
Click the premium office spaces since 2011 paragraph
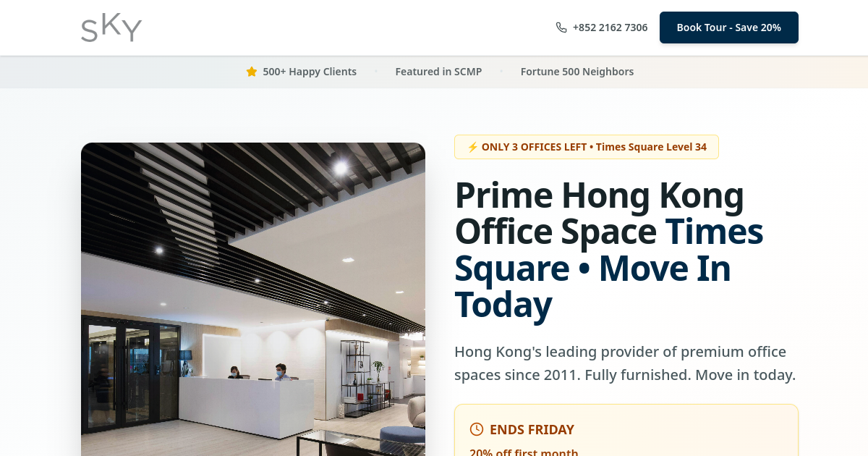pos(625,363)
